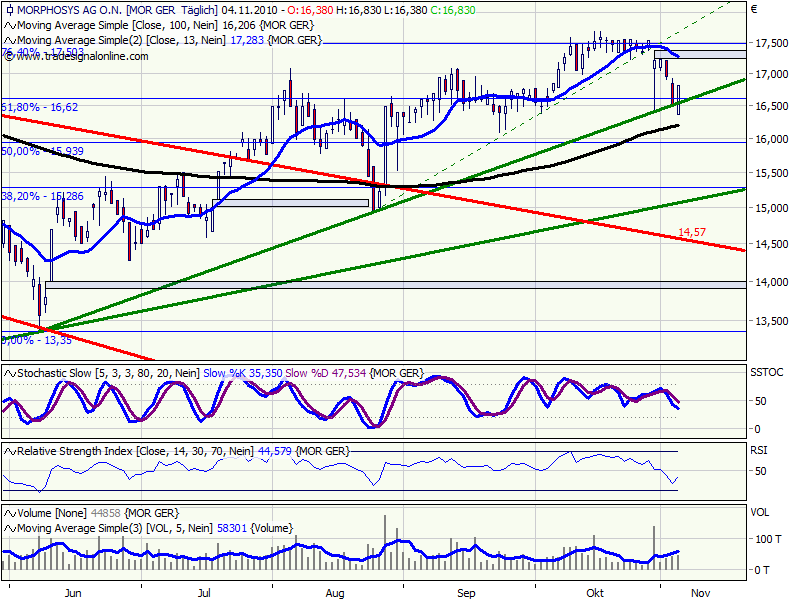Select the Relative Strength Index indicator icon

pos(11,452)
